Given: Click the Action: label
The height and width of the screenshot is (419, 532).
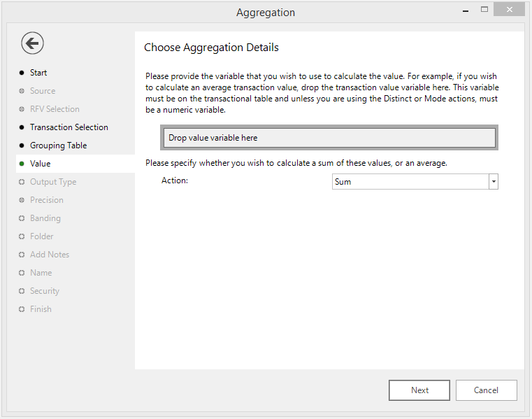Looking at the screenshot, I should tap(175, 180).
